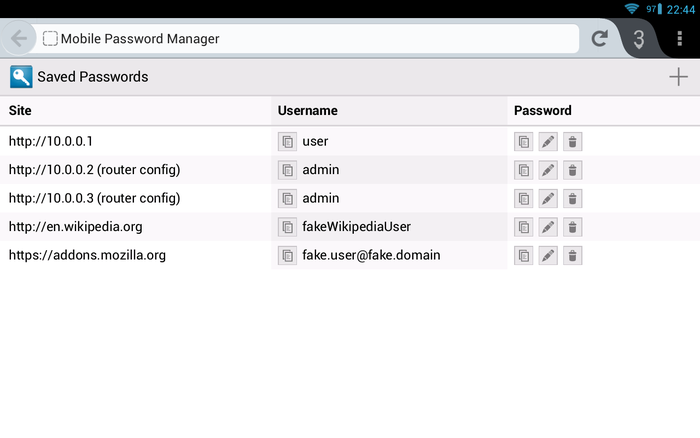Sort by the Site column header
The image size is (700, 438).
click(20, 110)
